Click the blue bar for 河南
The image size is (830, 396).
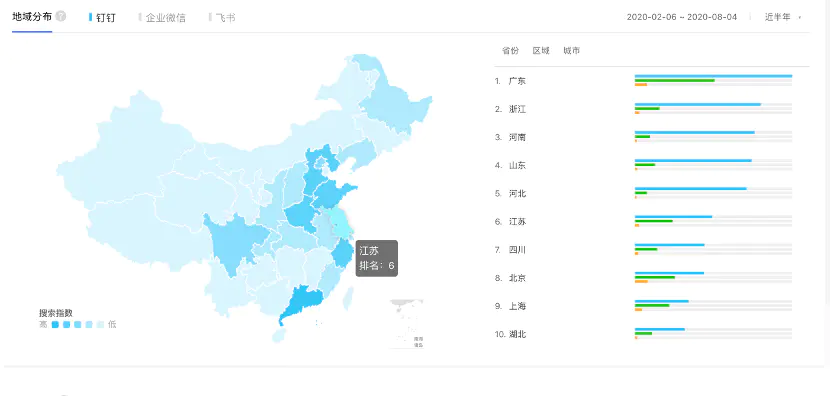point(694,132)
